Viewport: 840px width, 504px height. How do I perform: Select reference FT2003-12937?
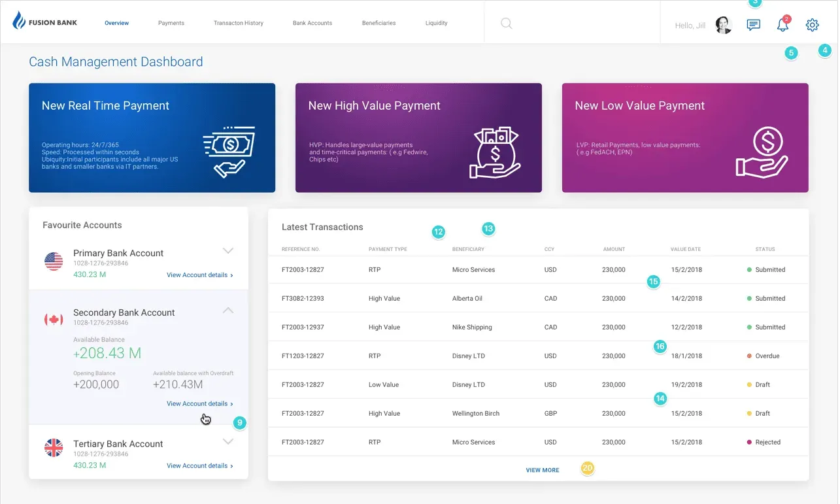(303, 328)
